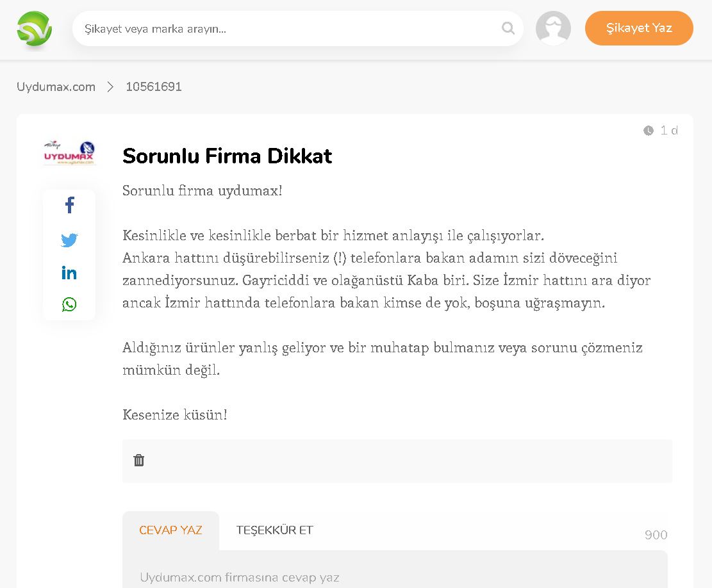Viewport: 712px width, 588px height.
Task: Click the clock icon near timestamp
Action: (649, 131)
